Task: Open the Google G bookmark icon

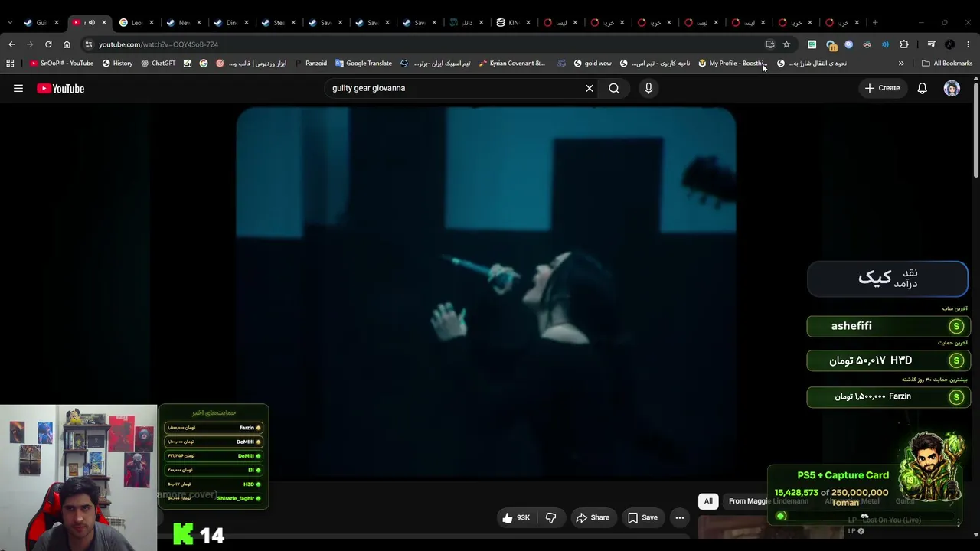Action: 204,64
